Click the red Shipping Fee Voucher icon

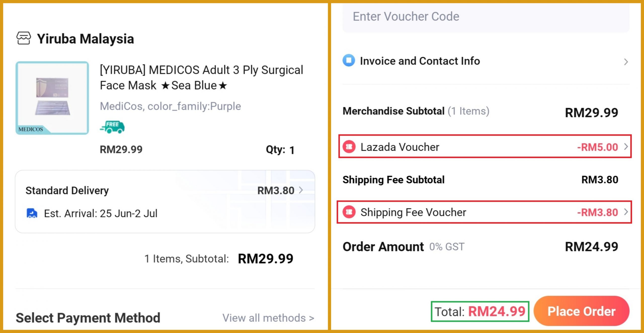pyautogui.click(x=349, y=212)
